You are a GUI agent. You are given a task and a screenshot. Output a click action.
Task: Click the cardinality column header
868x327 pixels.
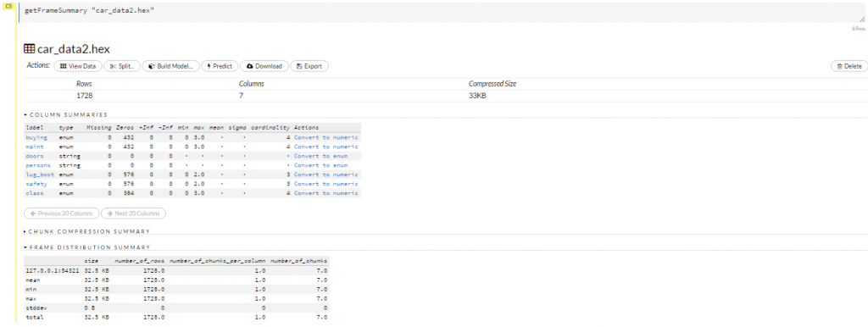point(270,128)
